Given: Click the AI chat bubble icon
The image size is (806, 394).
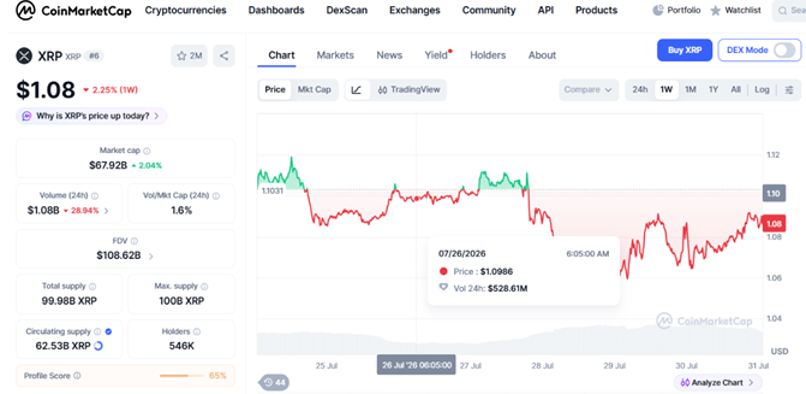Looking at the screenshot, I should coord(27,116).
